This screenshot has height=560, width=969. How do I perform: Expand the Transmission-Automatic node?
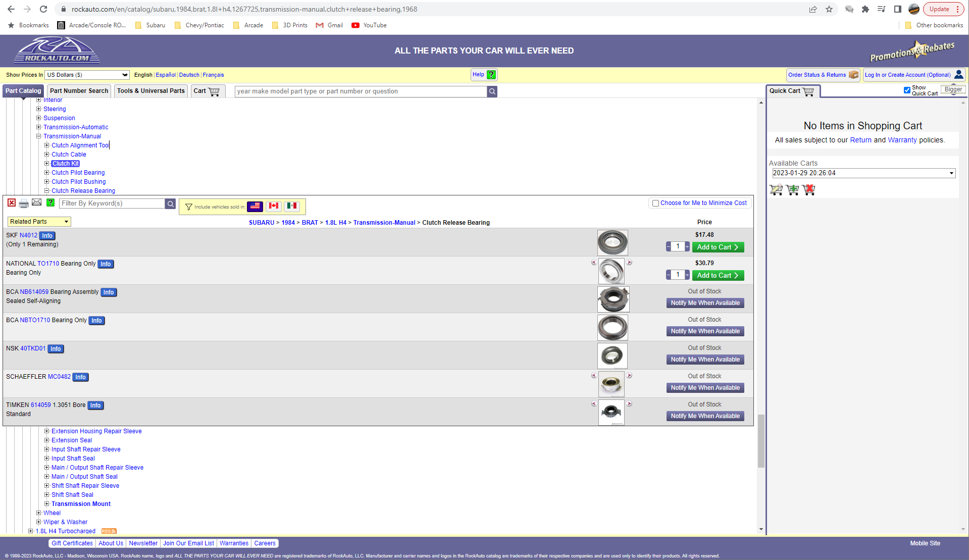coord(38,127)
